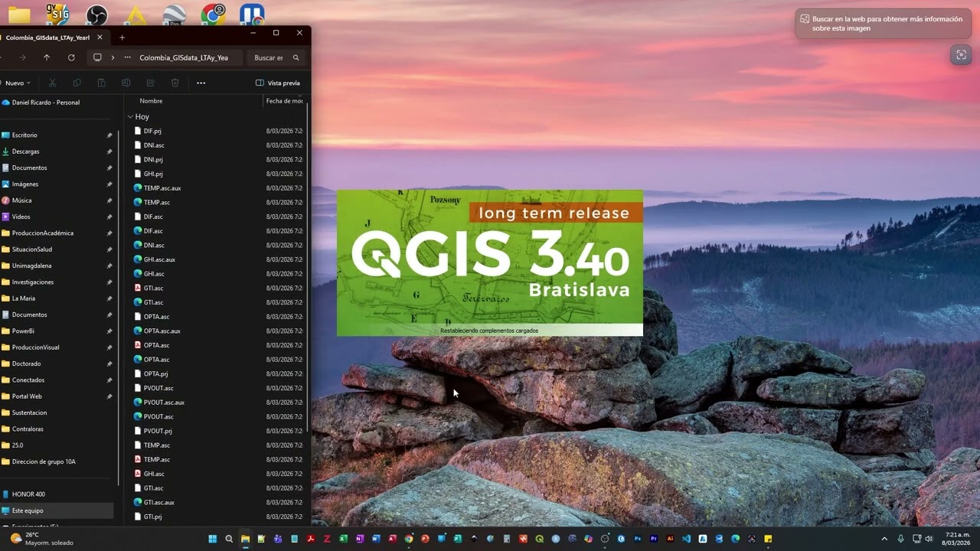Click the volume icon in system tray
This screenshot has width=980, height=551.
(929, 539)
